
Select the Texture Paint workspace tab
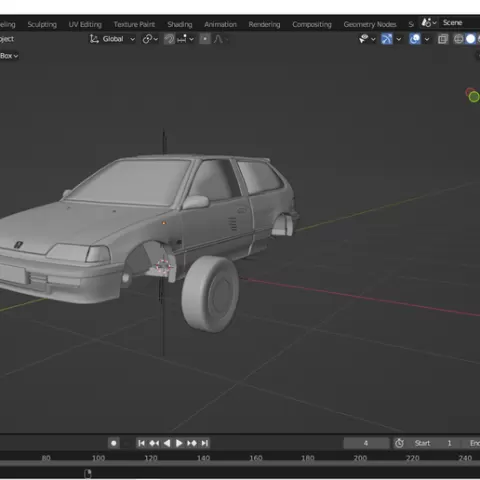[134, 24]
